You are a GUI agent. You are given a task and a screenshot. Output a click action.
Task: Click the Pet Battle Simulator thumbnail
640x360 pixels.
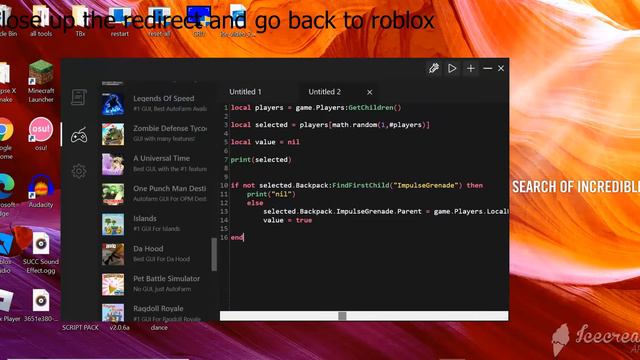(x=113, y=284)
